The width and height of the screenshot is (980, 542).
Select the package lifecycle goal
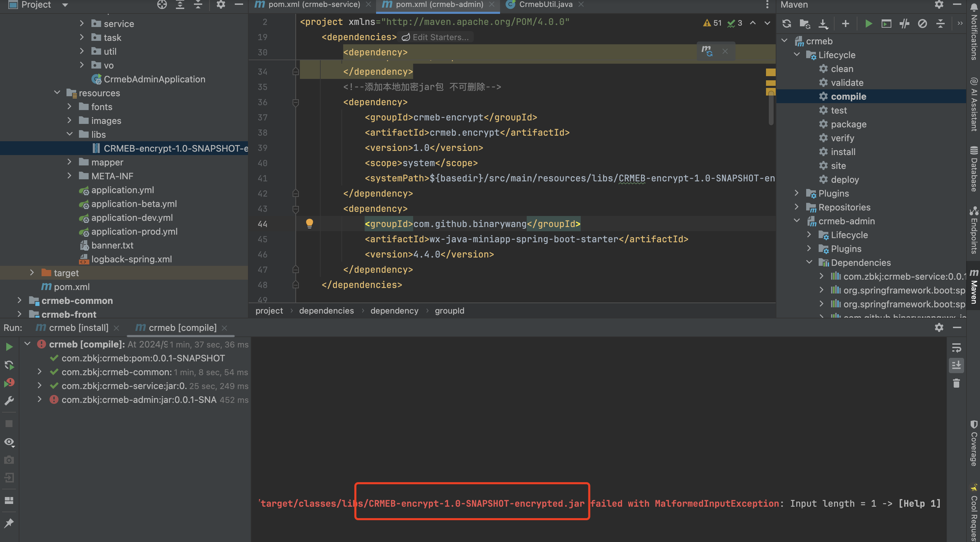click(848, 124)
